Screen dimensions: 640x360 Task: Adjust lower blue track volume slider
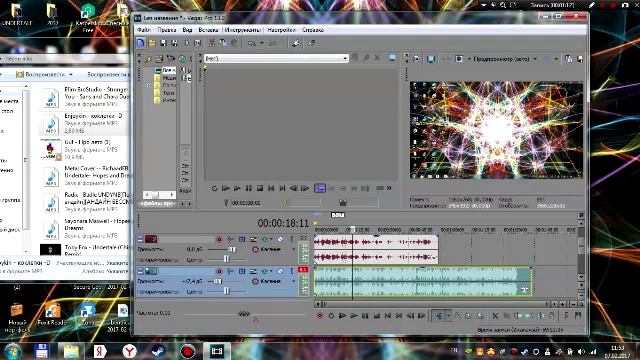[218, 281]
